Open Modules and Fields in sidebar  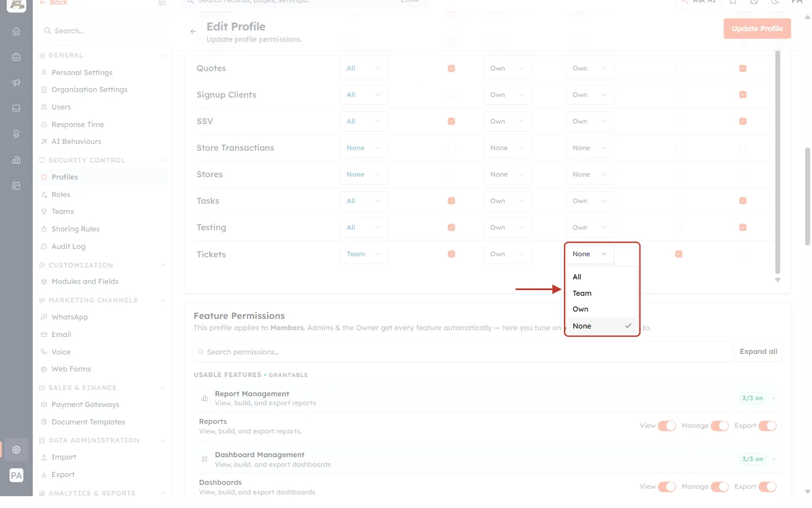[x=85, y=282]
